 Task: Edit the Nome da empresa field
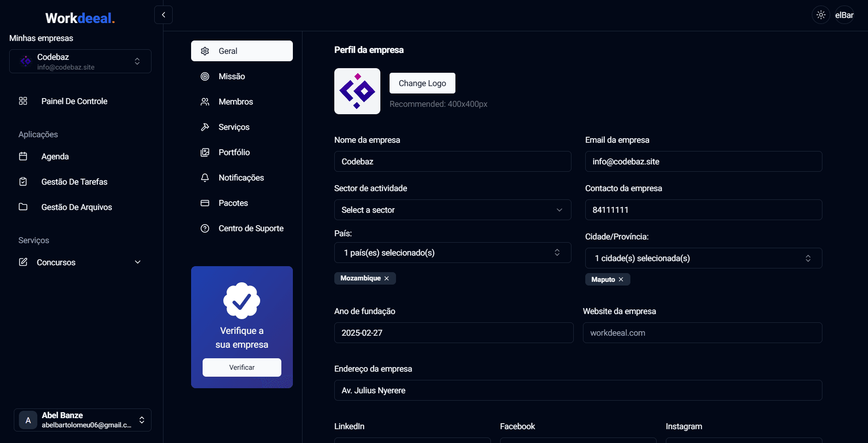pos(453,162)
